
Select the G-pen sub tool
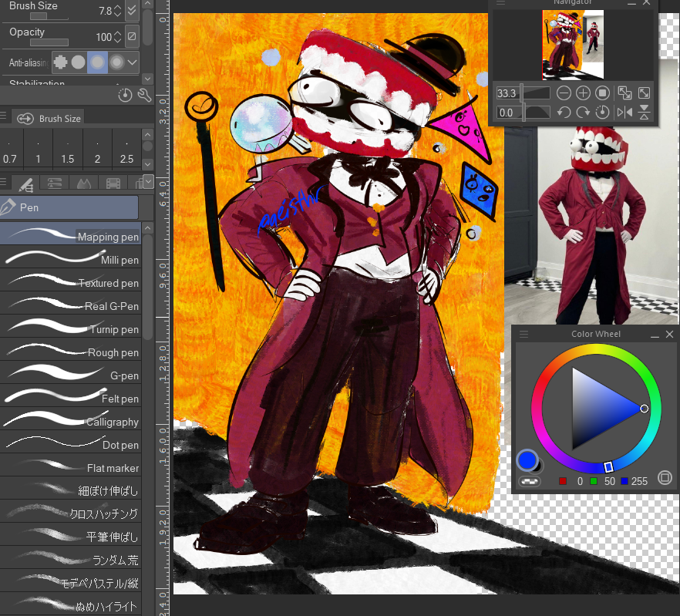pyautogui.click(x=71, y=372)
